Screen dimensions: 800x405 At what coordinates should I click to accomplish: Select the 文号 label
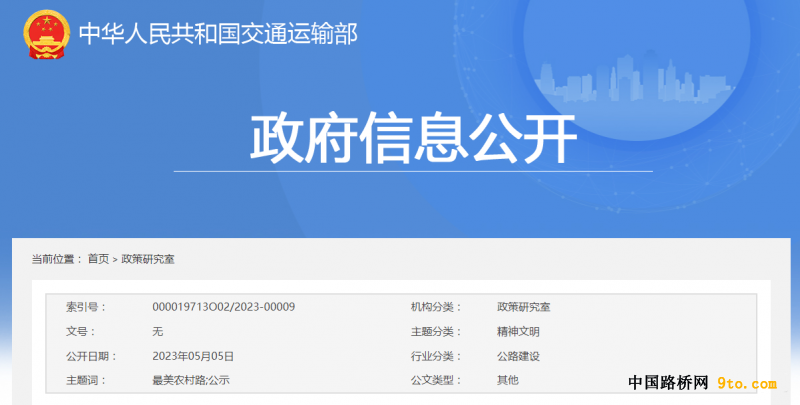80,332
